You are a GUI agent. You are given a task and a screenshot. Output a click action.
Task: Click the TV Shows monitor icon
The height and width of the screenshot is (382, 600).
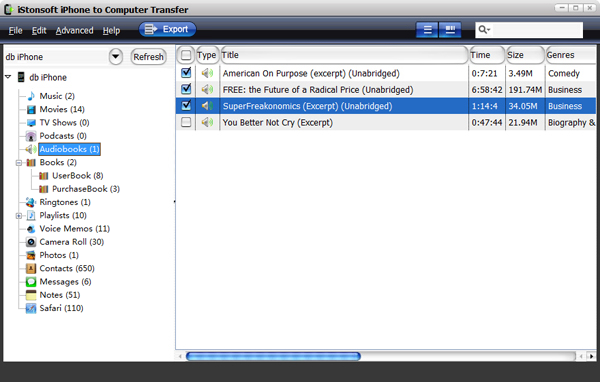pyautogui.click(x=31, y=123)
